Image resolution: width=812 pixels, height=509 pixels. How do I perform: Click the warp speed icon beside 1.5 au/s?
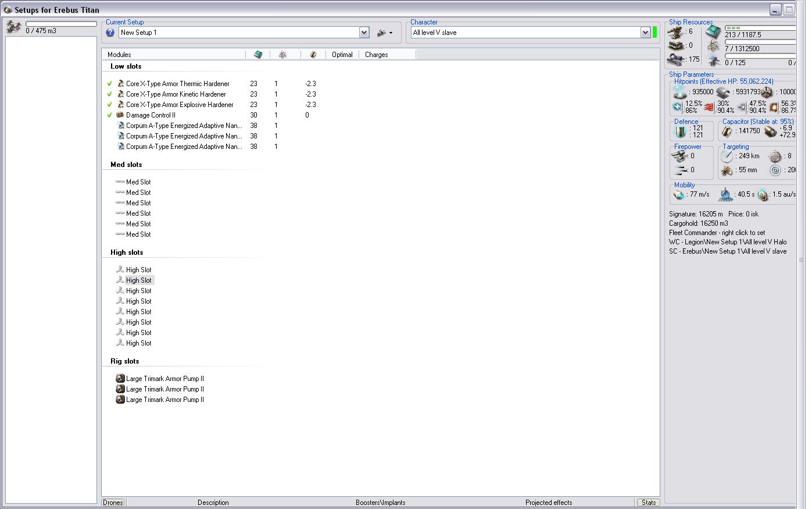(x=764, y=194)
